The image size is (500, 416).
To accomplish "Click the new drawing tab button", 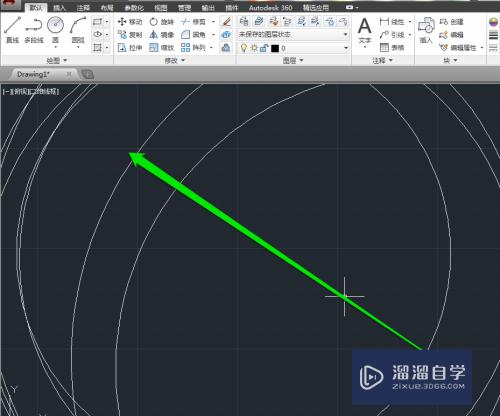I will pos(87,74).
